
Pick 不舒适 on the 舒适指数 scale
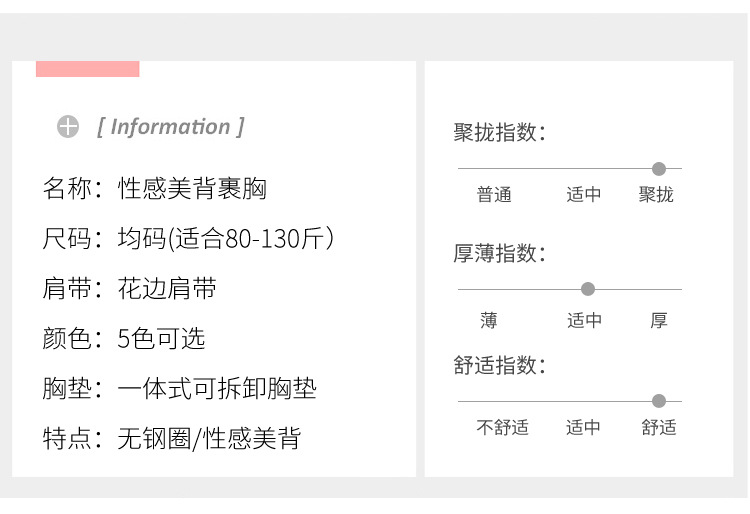(x=502, y=428)
